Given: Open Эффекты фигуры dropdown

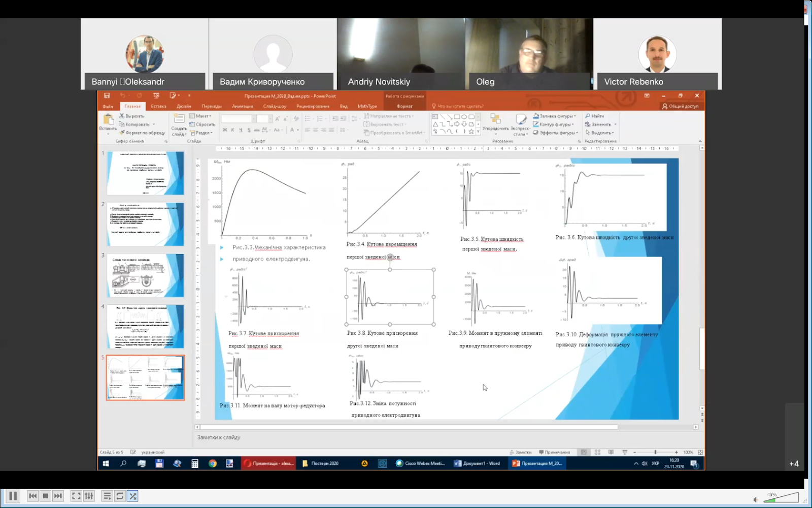Looking at the screenshot, I should coord(555,133).
